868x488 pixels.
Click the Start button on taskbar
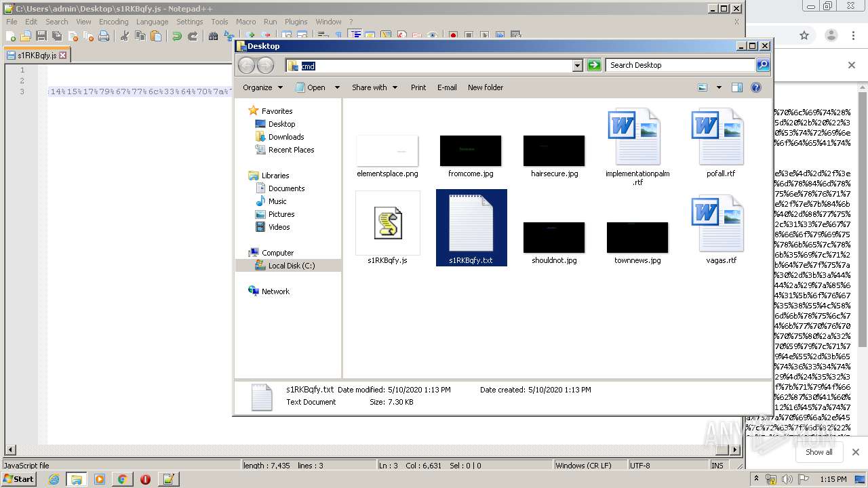(19, 479)
